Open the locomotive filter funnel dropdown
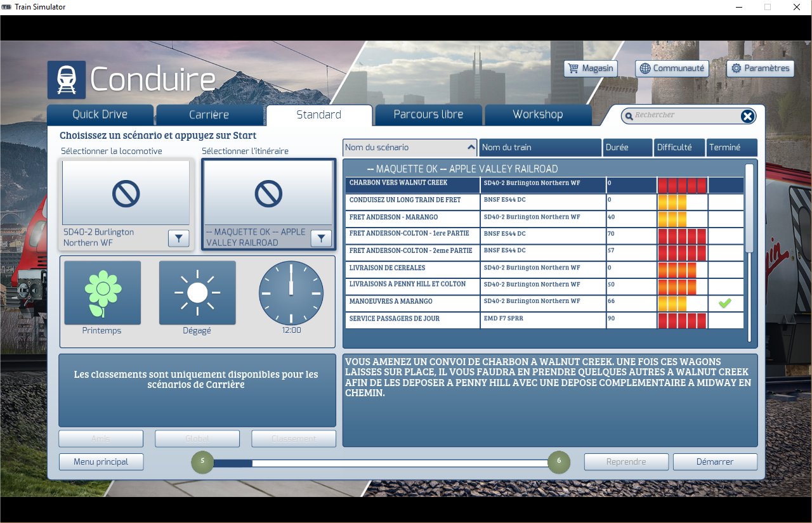The width and height of the screenshot is (812, 523). coord(178,238)
